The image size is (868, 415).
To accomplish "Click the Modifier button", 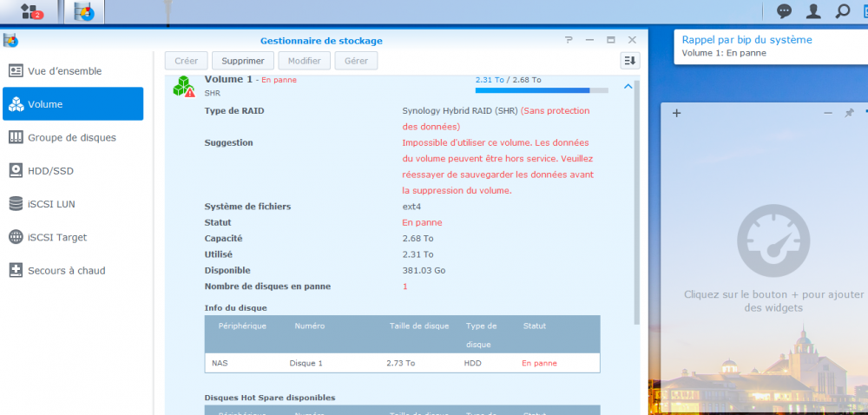I will pos(305,61).
